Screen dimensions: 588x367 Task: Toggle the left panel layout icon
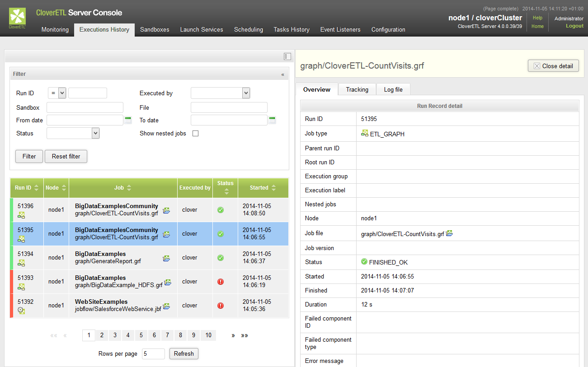[287, 56]
